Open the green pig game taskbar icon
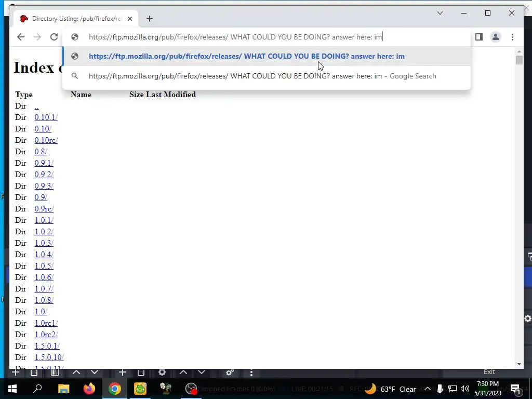532x399 pixels. tap(140, 389)
